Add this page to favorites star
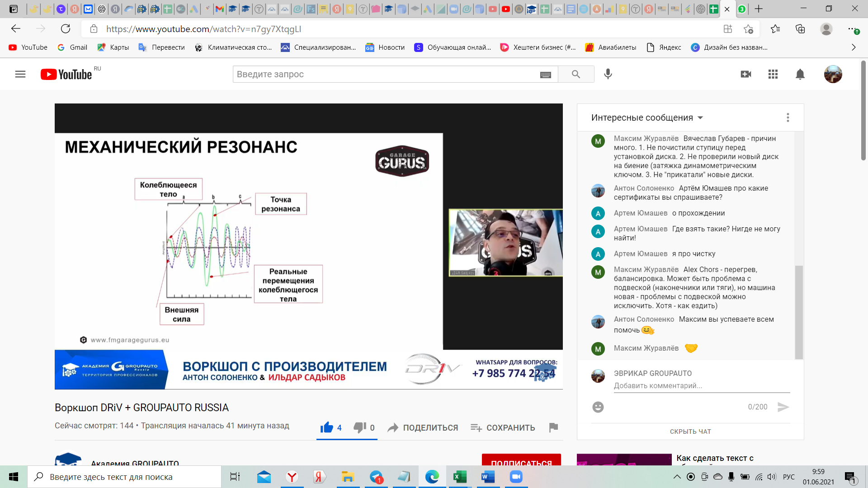868x488 pixels. [x=748, y=29]
